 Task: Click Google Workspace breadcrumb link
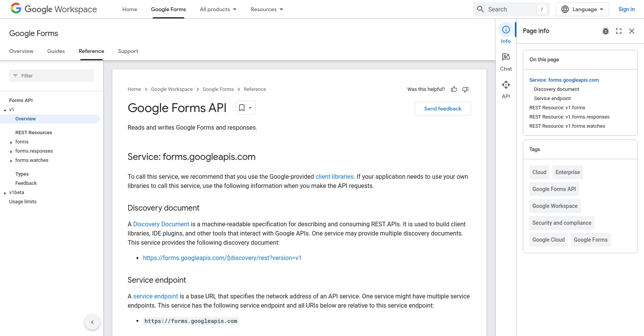point(172,89)
